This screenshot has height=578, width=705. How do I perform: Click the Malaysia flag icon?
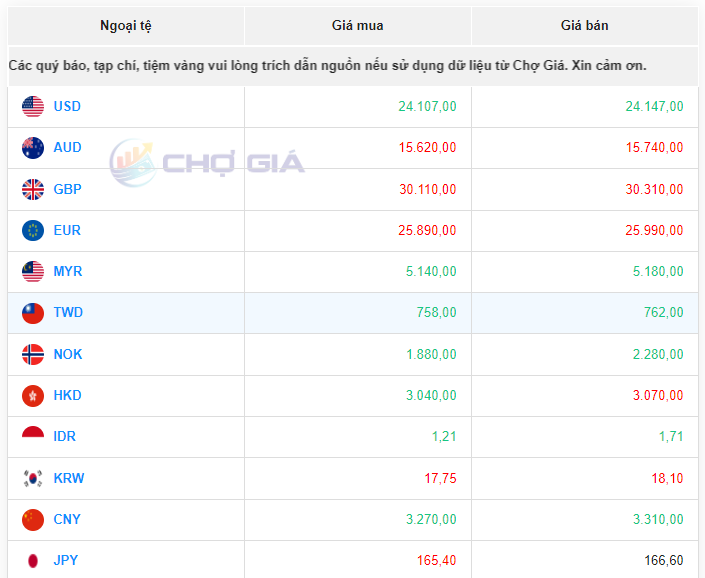coord(33,272)
